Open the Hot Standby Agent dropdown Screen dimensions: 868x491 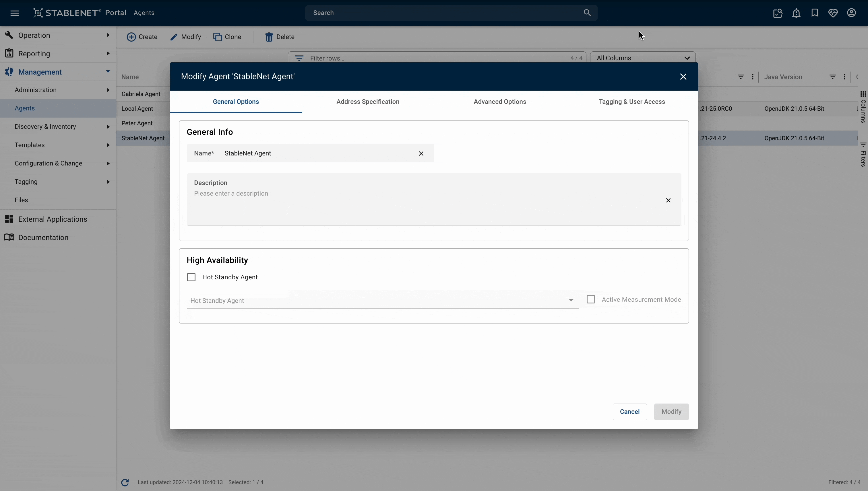pos(383,300)
